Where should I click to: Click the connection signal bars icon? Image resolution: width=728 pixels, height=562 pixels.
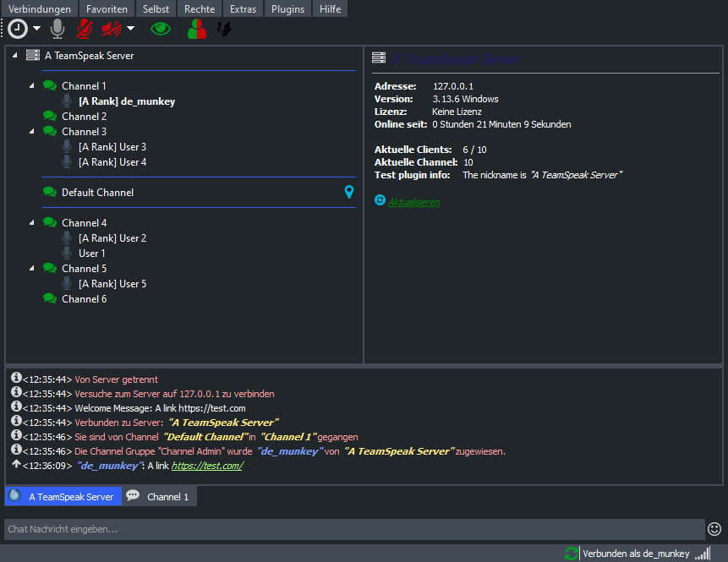703,554
